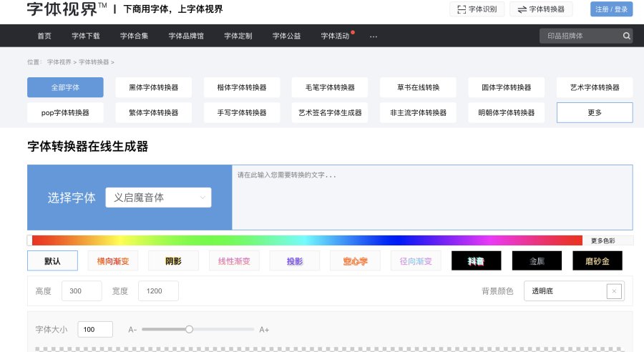The image size is (644, 352).
Task: Open the 更多色彩 color options
Action: click(602, 240)
